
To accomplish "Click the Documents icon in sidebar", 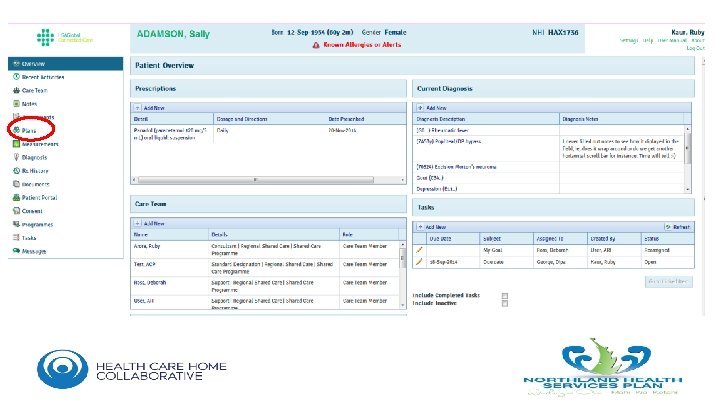I will tap(17, 184).
